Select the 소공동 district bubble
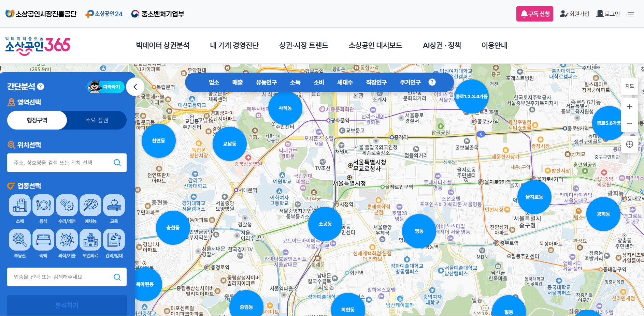Viewport: 644px width, 316px height. 325,224
